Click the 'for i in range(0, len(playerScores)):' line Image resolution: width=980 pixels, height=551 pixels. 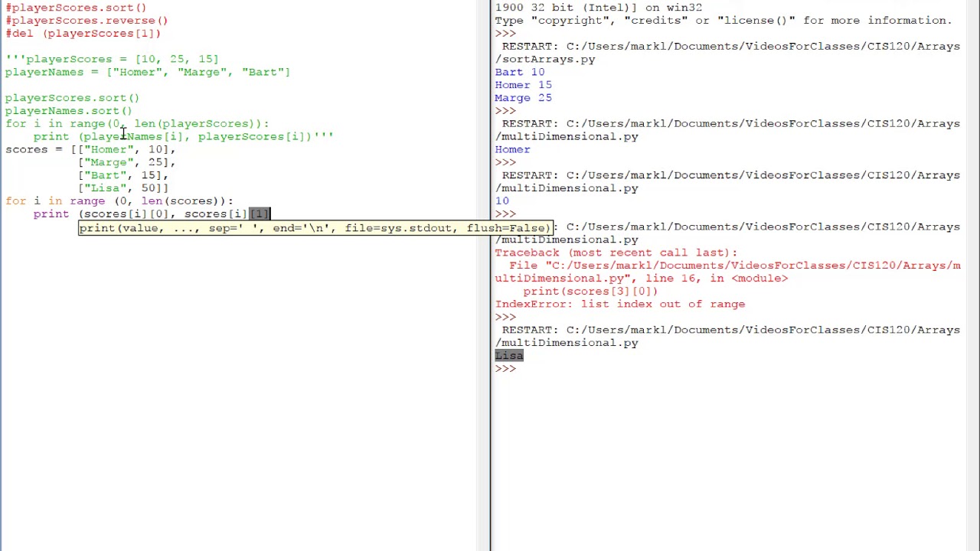pyautogui.click(x=137, y=124)
